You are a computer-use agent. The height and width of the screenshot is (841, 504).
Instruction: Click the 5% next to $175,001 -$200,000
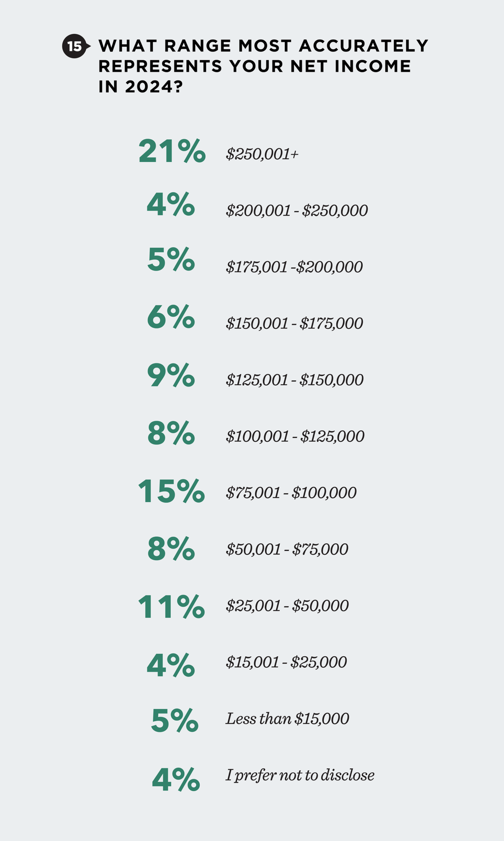tap(171, 260)
